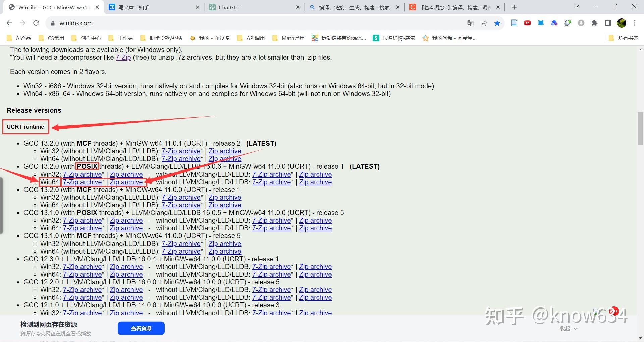This screenshot has height=342, width=644.
Task: Download the highlighted Win64 POSIX Zip archive
Action: click(x=126, y=182)
